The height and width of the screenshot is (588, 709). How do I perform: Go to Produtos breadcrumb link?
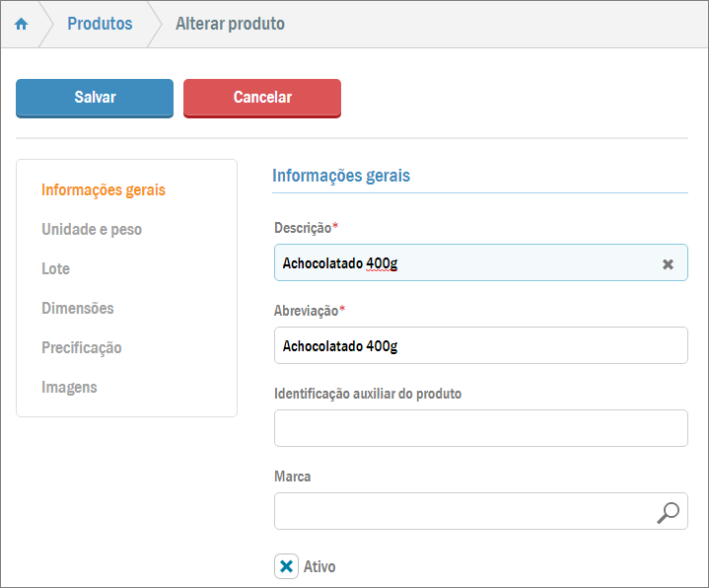[x=100, y=24]
